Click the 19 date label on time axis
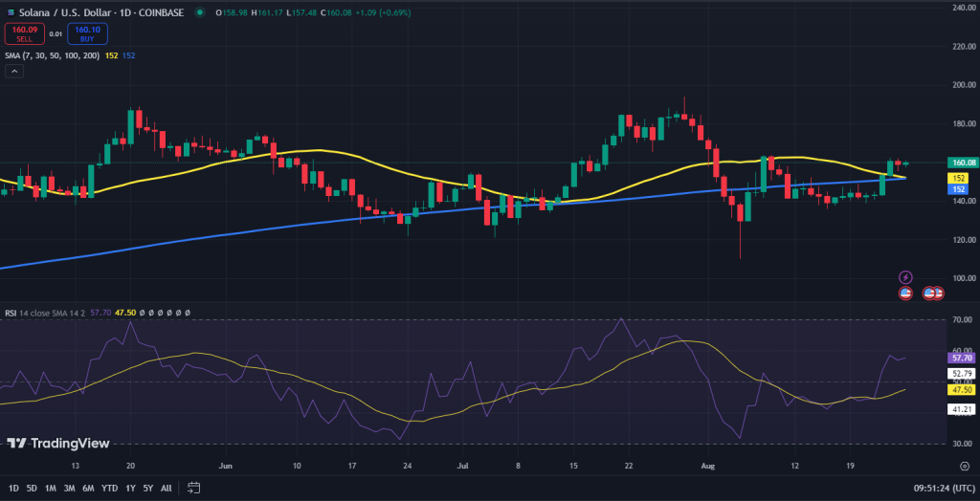Screen dimensions: 980x501 click(850, 466)
